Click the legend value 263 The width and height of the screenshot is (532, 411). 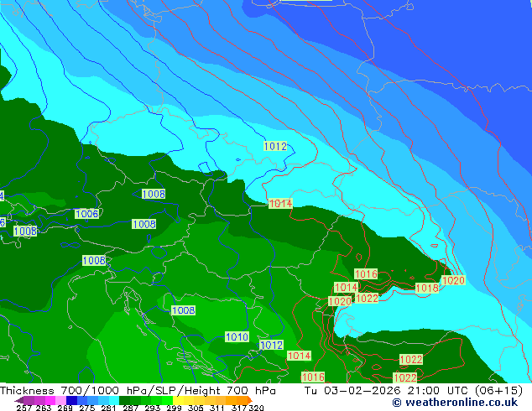[x=44, y=408]
